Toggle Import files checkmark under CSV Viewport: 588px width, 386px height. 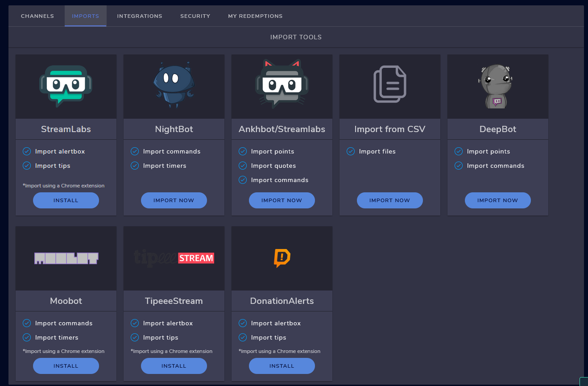351,151
